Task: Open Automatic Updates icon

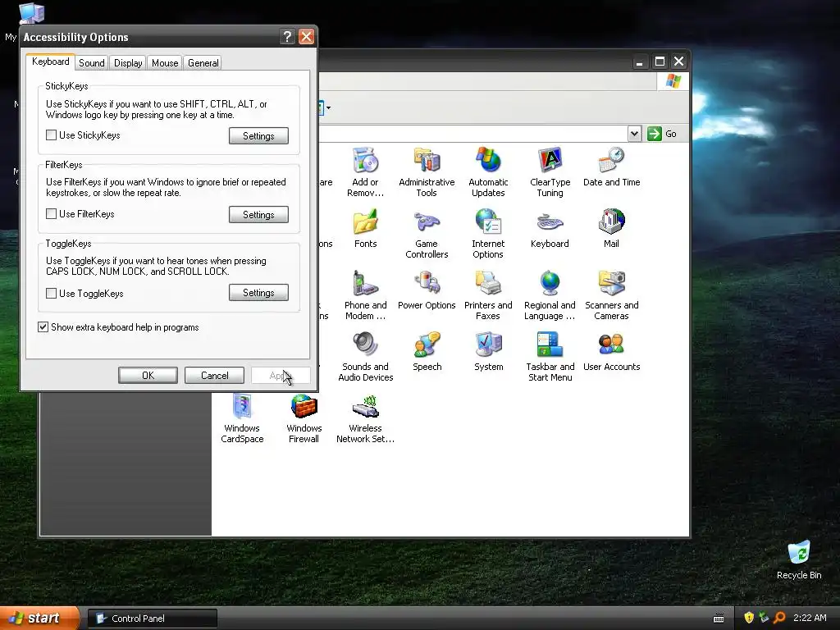Action: (488, 171)
